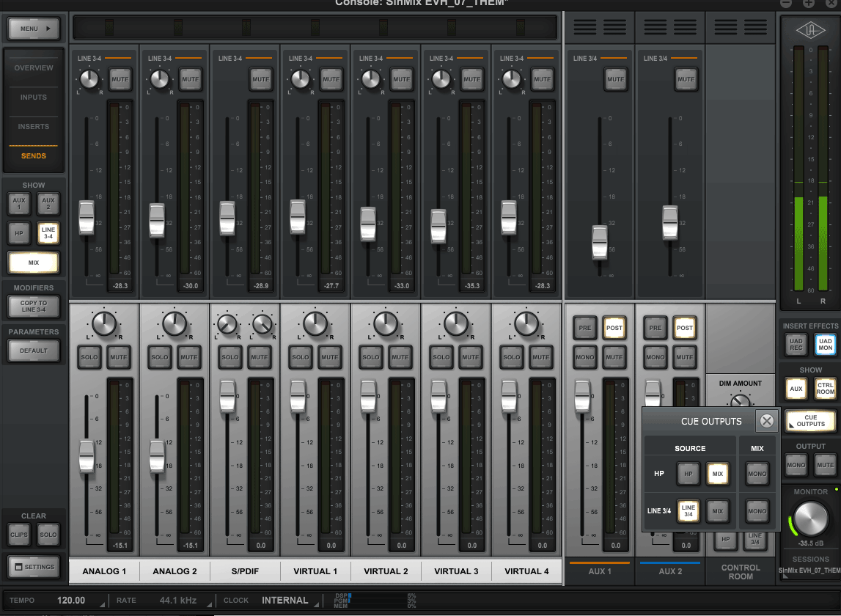Open the MENU dropdown
Image resolution: width=841 pixels, height=616 pixels.
pyautogui.click(x=34, y=29)
